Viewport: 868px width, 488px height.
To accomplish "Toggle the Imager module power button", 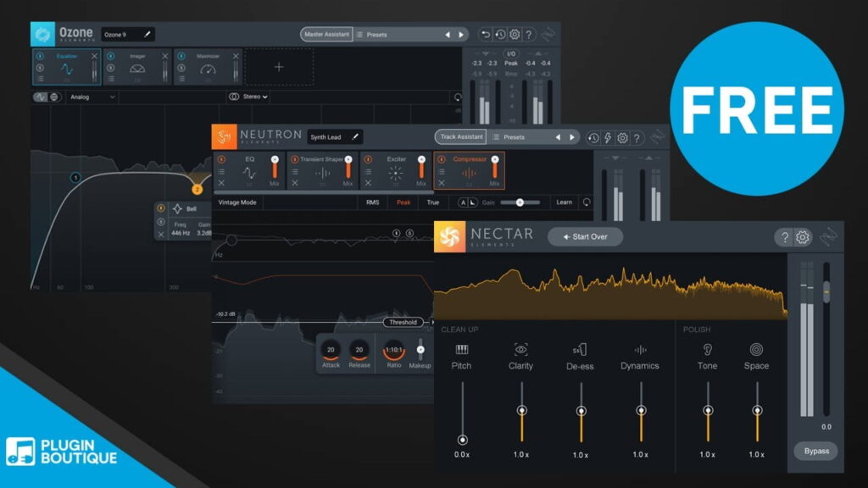I will tap(111, 56).
